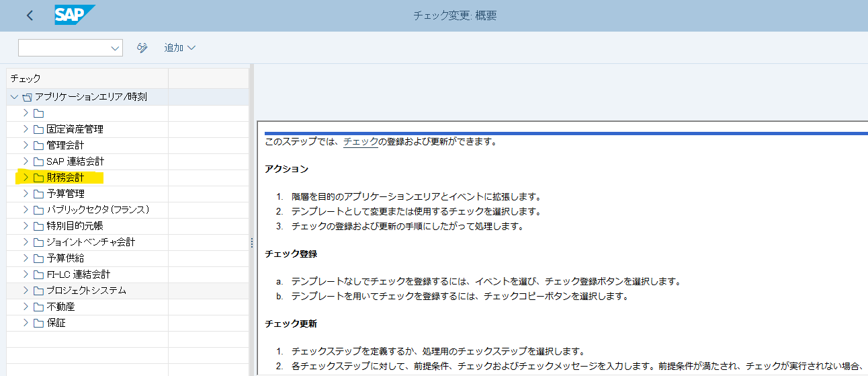Expand the プロジェクトシステム tree node
The height and width of the screenshot is (376, 868).
pos(26,291)
